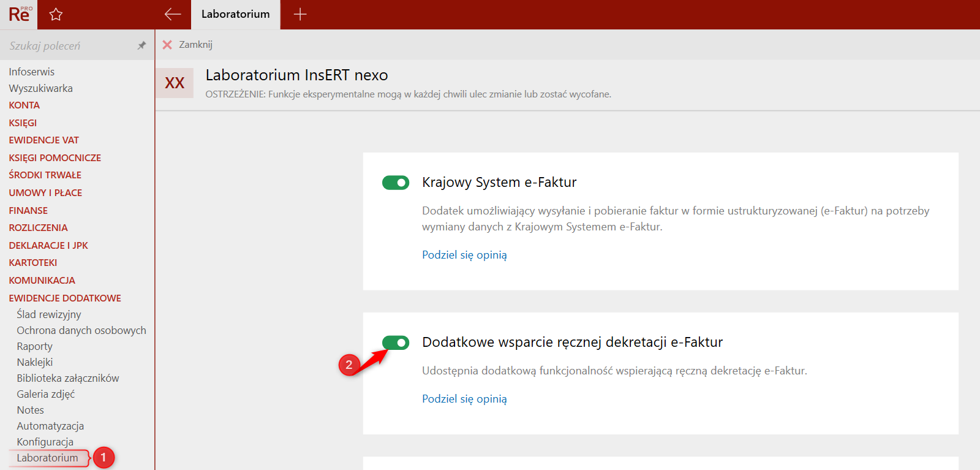Open Infoserwis in the sidebar
Image resolution: width=980 pixels, height=470 pixels.
(32, 72)
